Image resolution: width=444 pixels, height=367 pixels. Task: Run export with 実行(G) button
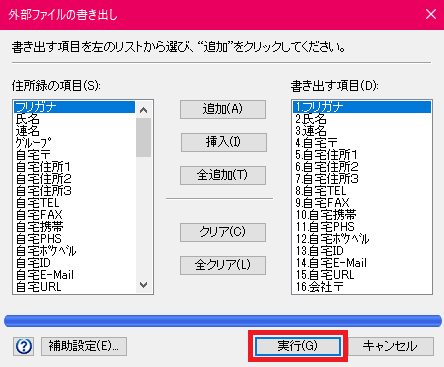[x=298, y=346]
